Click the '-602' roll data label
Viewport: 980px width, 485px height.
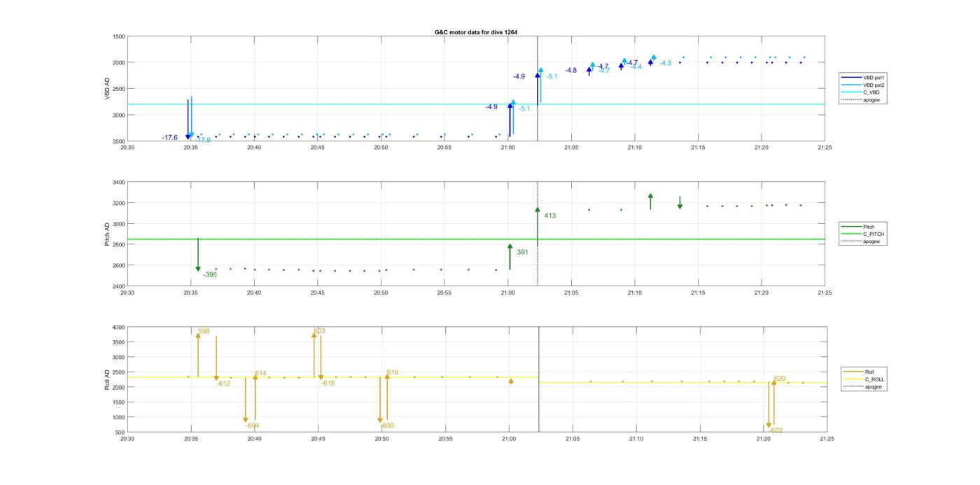[x=776, y=430]
